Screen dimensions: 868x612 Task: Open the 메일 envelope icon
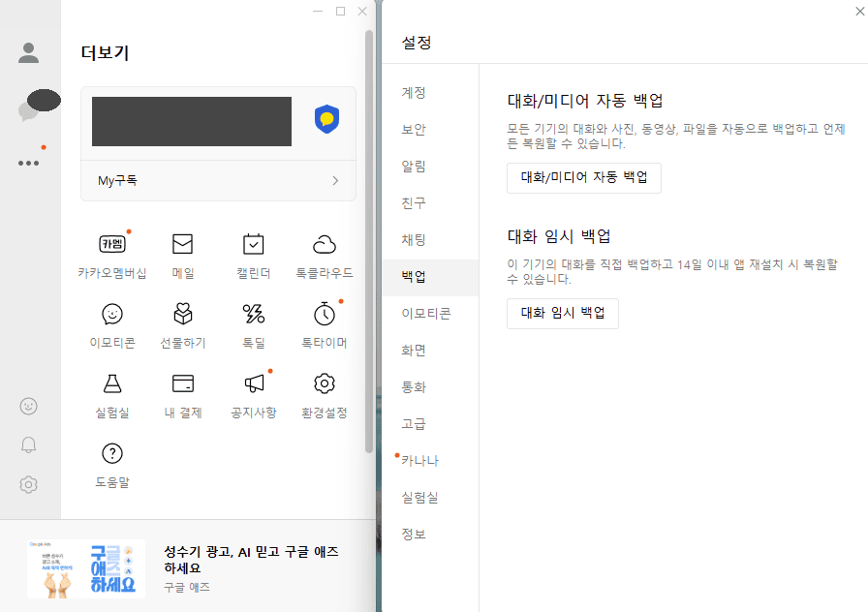tap(183, 244)
